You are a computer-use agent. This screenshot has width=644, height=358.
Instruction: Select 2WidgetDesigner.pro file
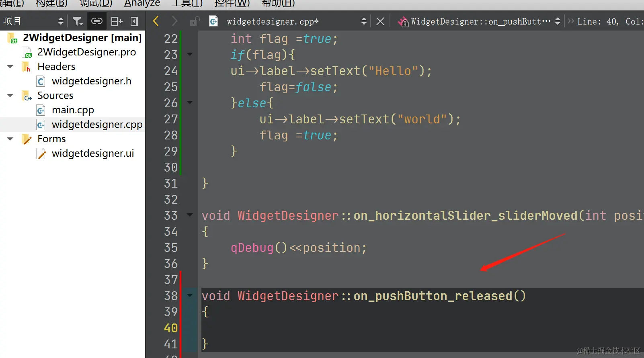(x=86, y=52)
